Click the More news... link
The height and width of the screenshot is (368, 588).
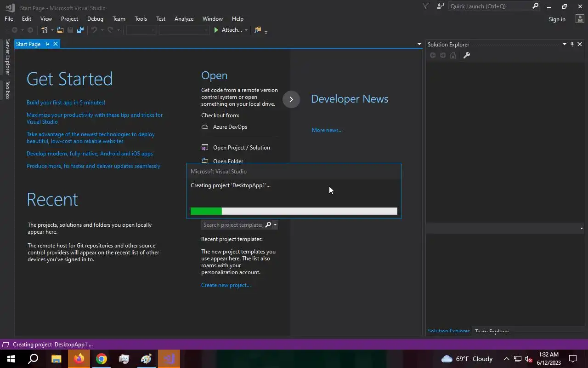pos(327,130)
